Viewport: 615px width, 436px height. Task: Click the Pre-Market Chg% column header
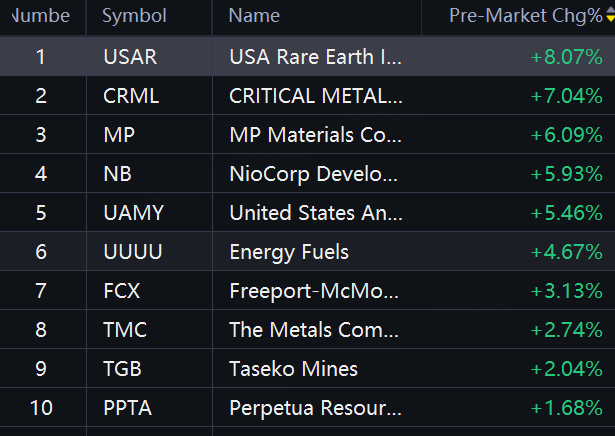pos(526,16)
